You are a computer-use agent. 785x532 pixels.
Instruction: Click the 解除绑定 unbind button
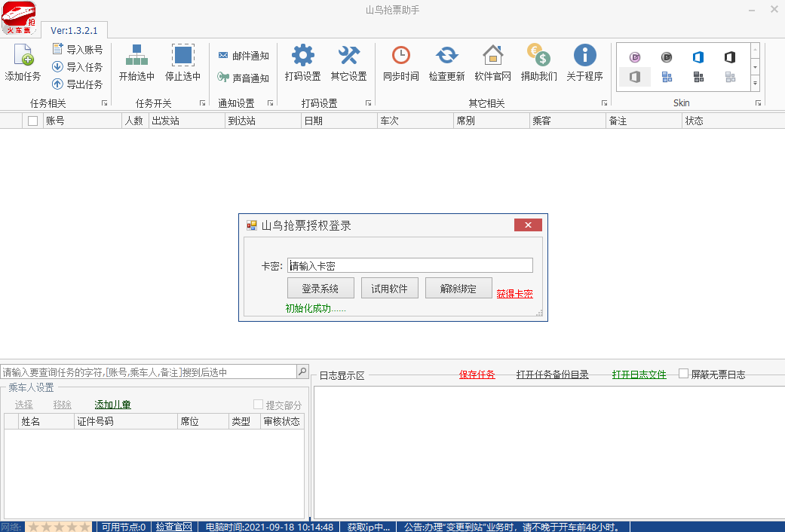458,289
